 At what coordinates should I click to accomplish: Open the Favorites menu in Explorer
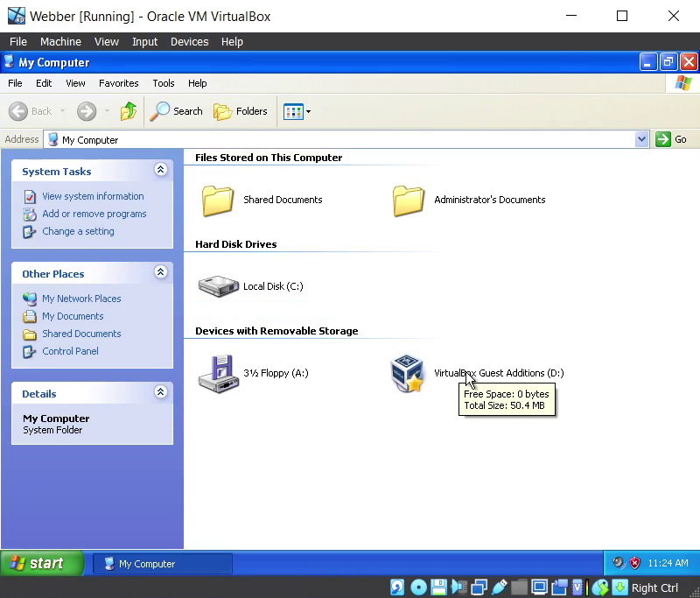tap(118, 83)
